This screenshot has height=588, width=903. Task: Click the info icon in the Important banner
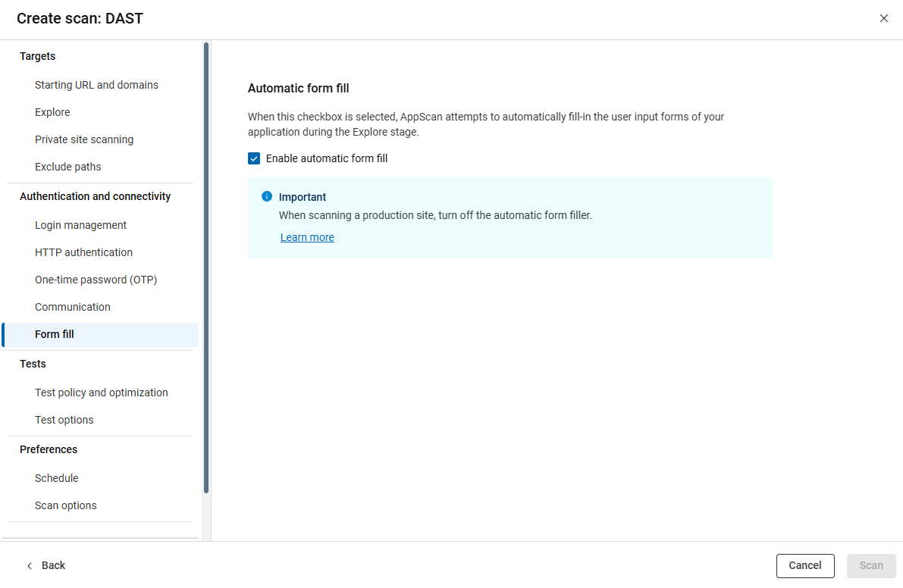tap(267, 196)
